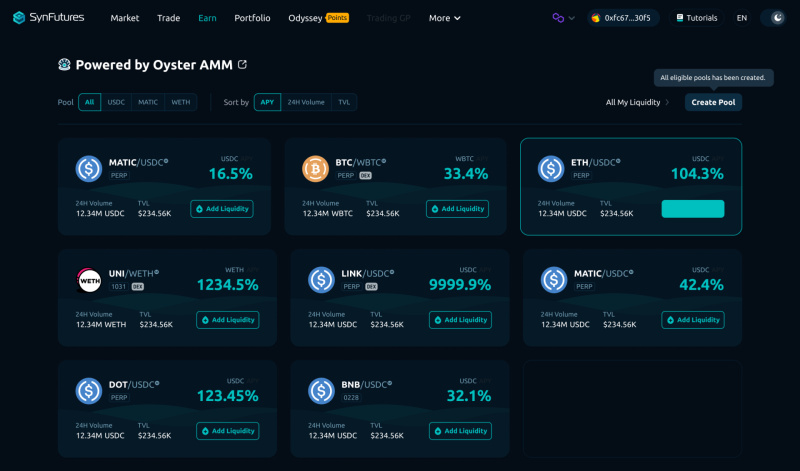Expand All My Liquidity chevron

[x=668, y=103]
